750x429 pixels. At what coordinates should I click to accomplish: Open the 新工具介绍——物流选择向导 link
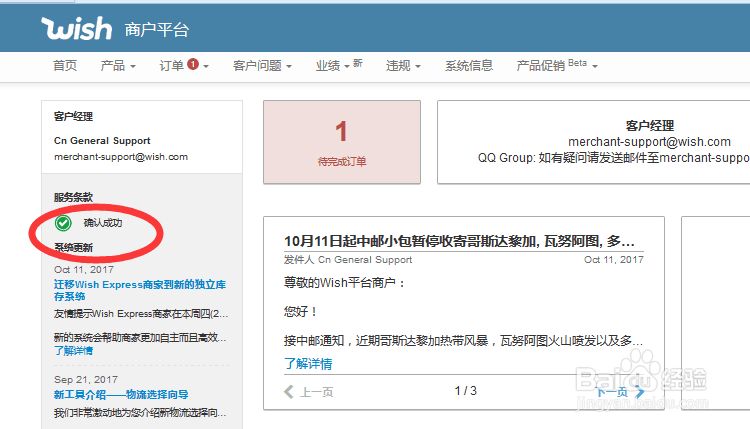(x=121, y=395)
